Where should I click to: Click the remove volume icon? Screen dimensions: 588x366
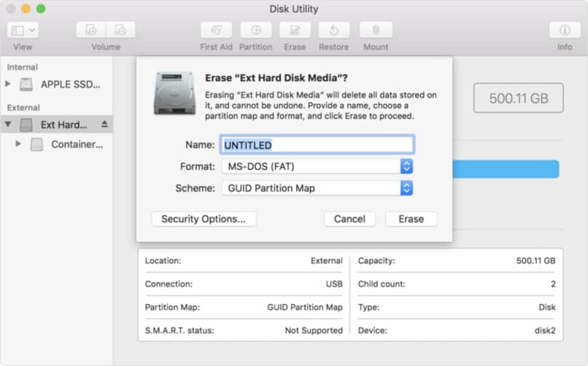(x=120, y=30)
